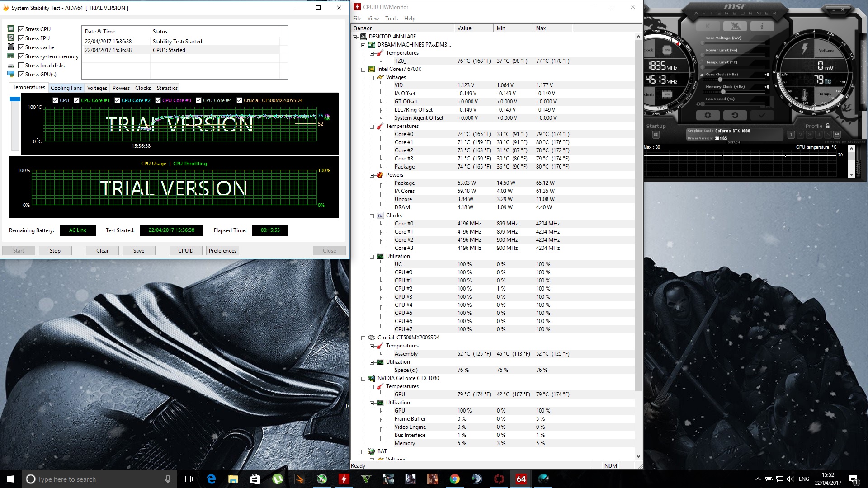Open Google Chrome from taskbar
Screen dimensions: 868x488
(x=455, y=479)
